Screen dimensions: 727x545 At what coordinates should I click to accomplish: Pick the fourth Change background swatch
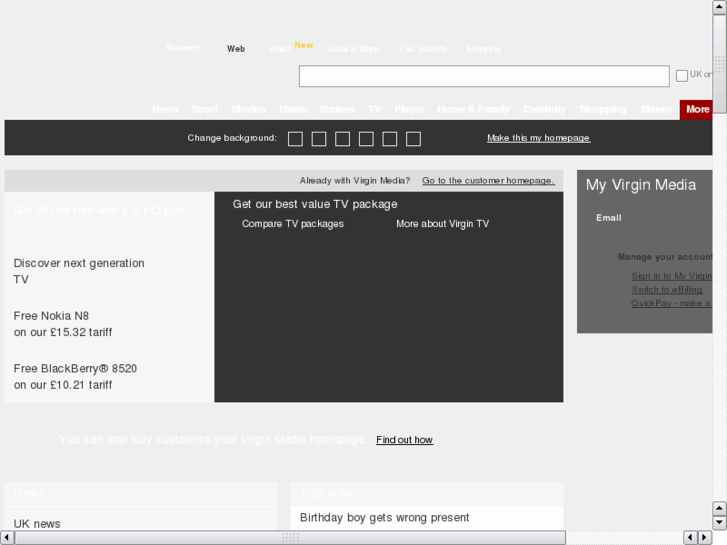(x=366, y=139)
